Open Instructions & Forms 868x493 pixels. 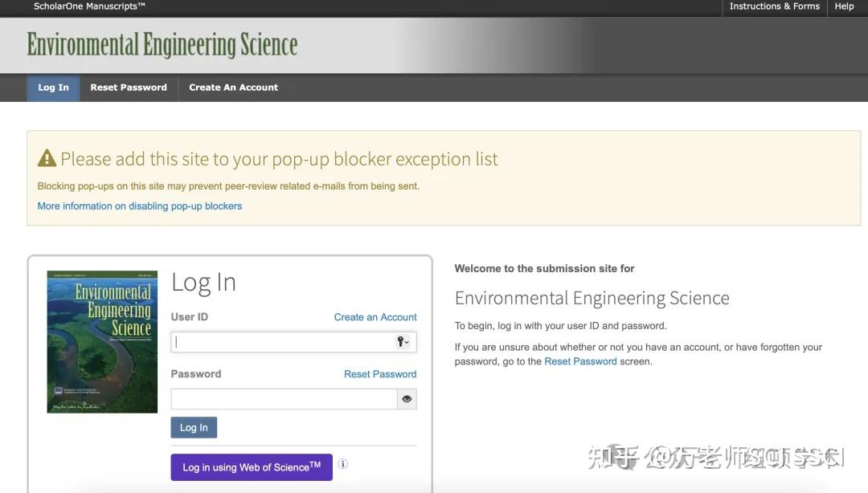(774, 6)
